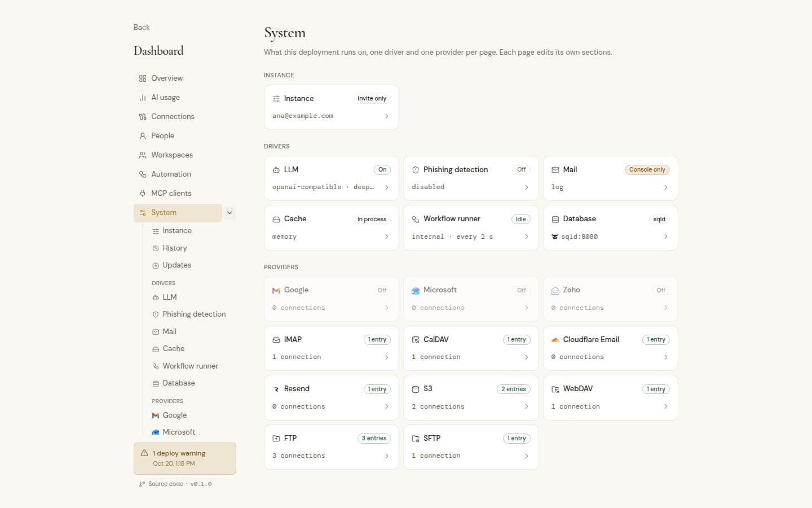Viewport: 812px width, 508px height.
Task: Click the Google Gmail icon in sidebar
Action: tap(156, 415)
